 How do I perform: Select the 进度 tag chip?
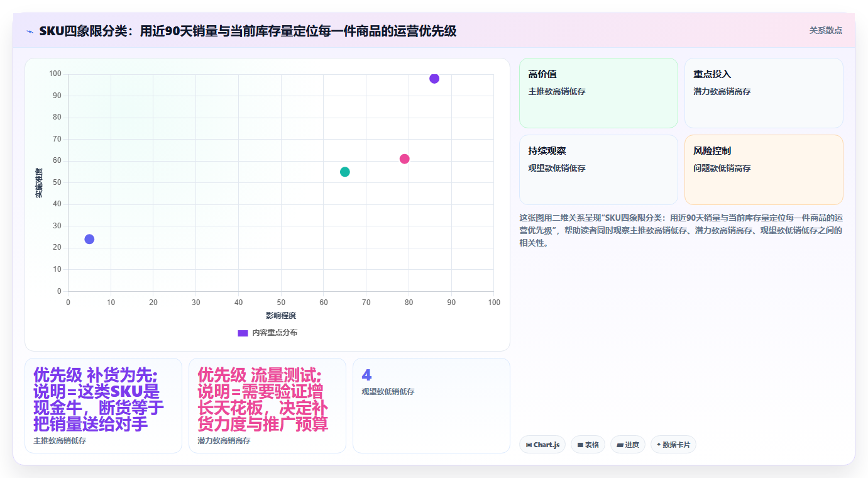point(628,445)
